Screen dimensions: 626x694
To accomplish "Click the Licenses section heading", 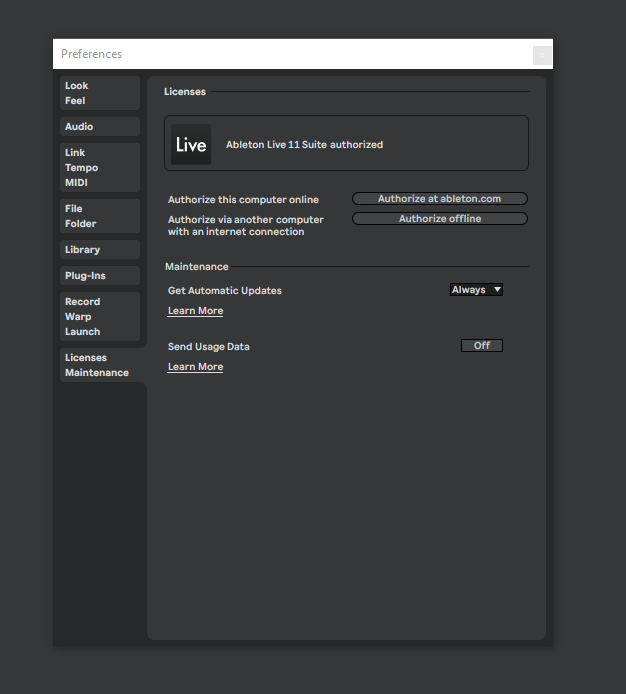I will pos(185,92).
